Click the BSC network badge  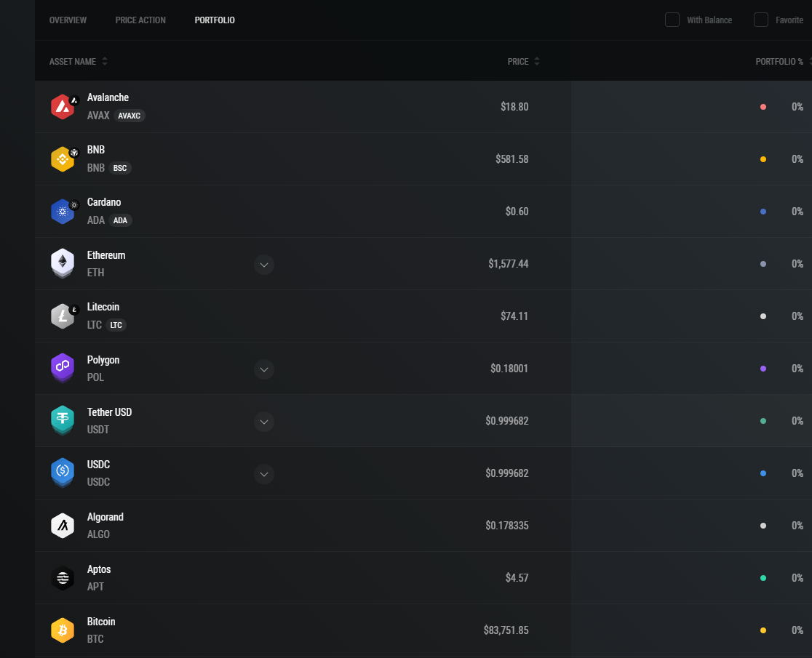pyautogui.click(x=120, y=168)
